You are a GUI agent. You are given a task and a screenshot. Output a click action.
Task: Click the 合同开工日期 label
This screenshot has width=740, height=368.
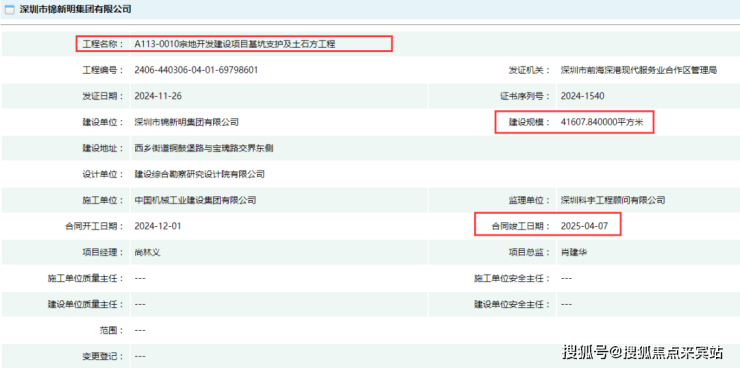point(94,226)
